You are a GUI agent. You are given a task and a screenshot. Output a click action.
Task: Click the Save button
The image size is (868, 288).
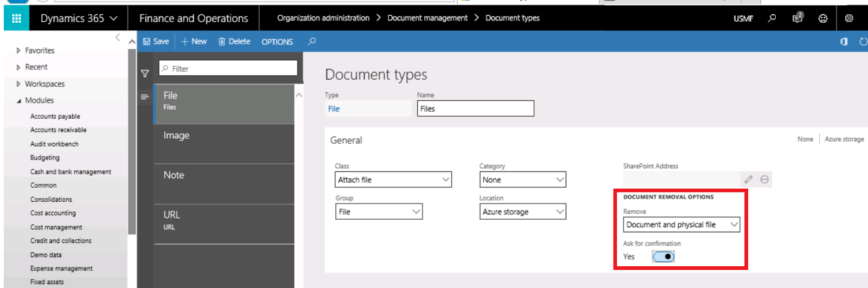tap(156, 41)
